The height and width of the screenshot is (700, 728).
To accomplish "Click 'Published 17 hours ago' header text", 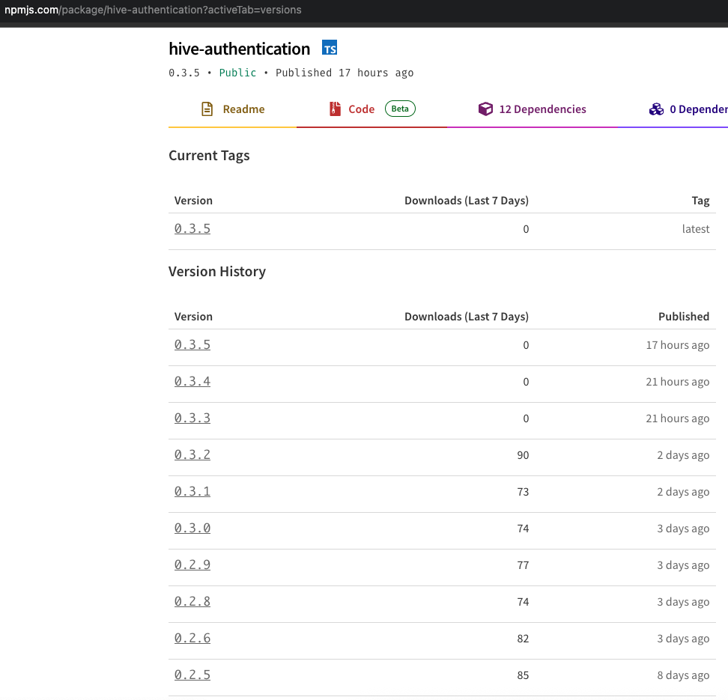I will [345, 73].
